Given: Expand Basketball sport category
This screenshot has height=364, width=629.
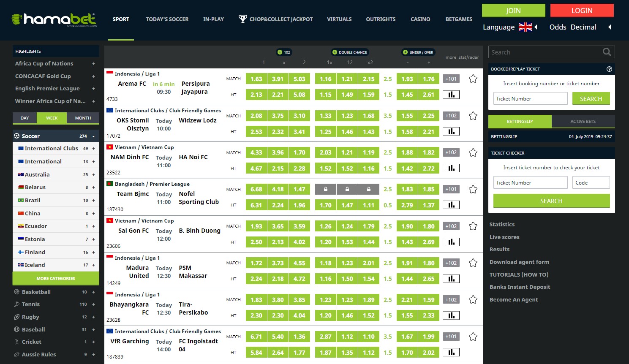Looking at the screenshot, I should (93, 292).
